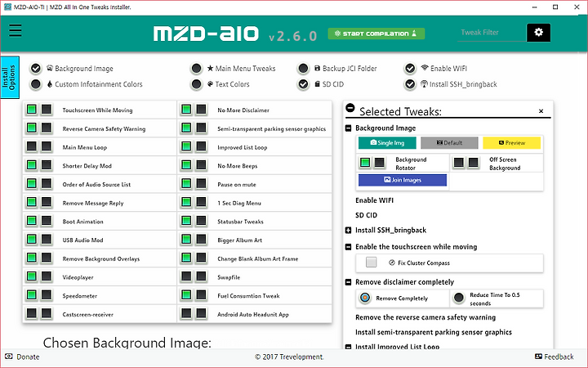Click green install box for 1 Sec Diag Menu

click(x=186, y=203)
